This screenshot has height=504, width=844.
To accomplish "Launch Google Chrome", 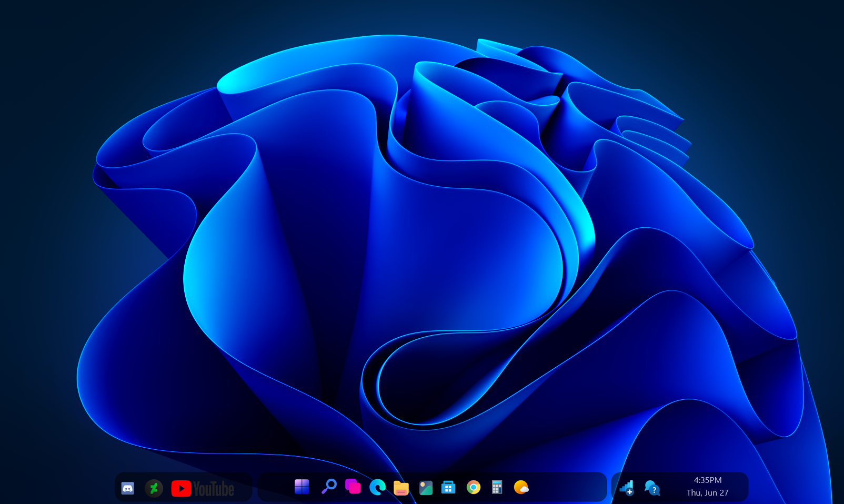I will pos(473,488).
